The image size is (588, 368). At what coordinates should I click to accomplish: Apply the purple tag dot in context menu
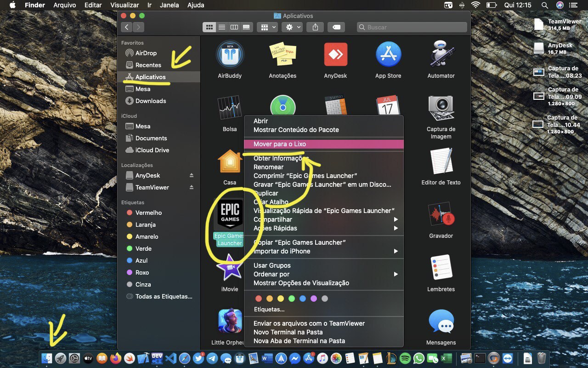tap(314, 299)
